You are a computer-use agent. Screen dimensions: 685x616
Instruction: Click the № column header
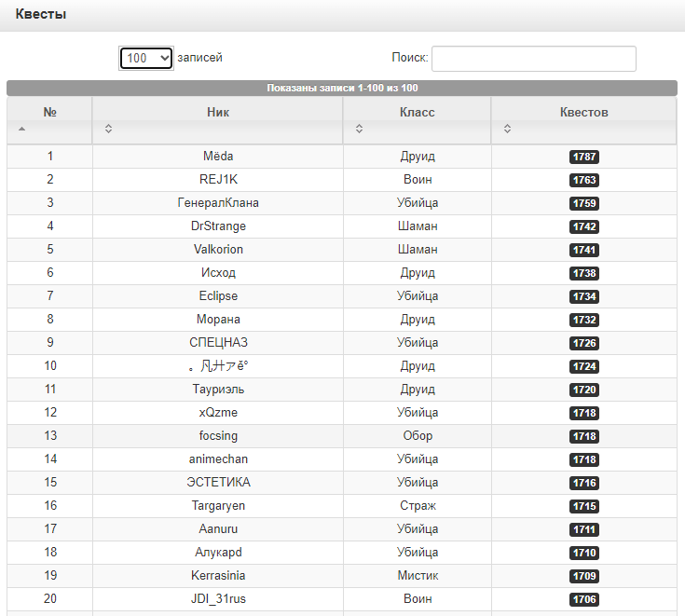[50, 113]
